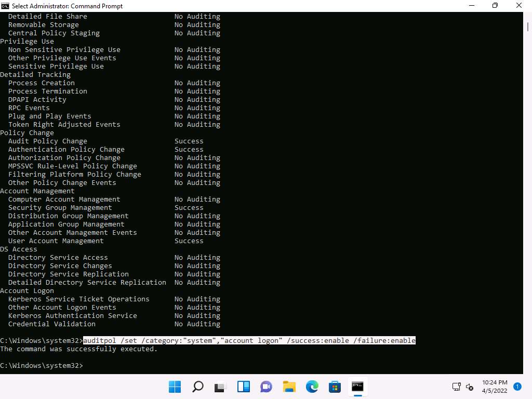532x399 pixels.
Task: Click the highlighted auditpol command text
Action: [249, 341]
